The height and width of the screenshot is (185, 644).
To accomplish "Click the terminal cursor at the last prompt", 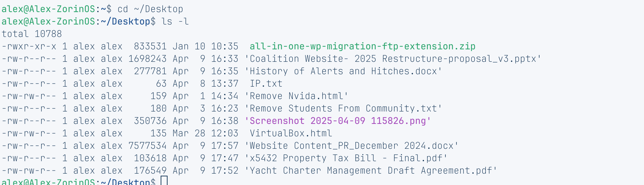I will (x=164, y=181).
